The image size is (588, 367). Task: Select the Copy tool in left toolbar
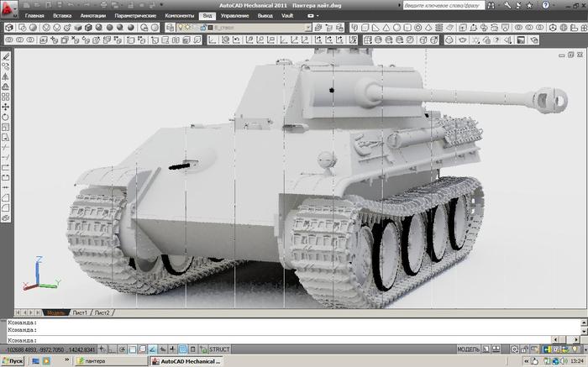(x=6, y=66)
